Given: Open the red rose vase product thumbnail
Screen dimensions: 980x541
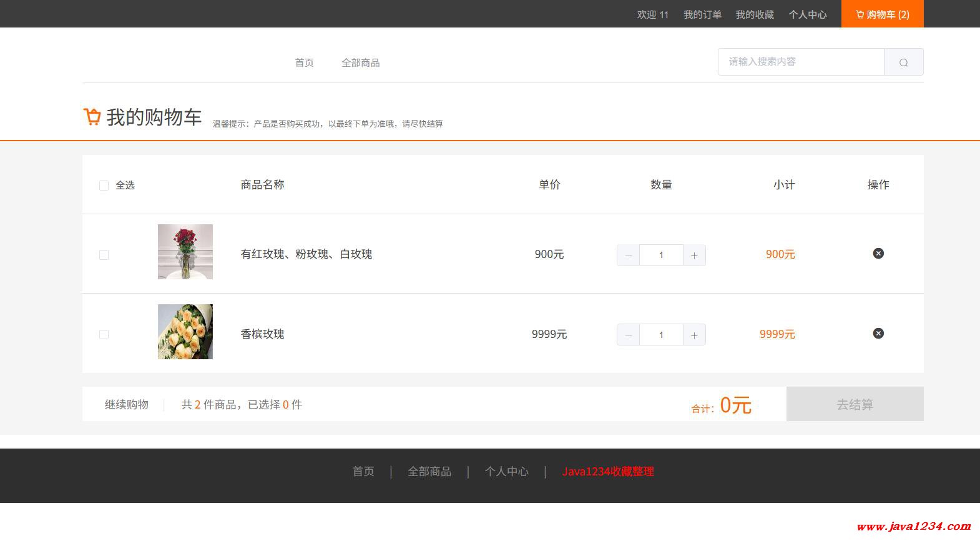Looking at the screenshot, I should (x=185, y=252).
